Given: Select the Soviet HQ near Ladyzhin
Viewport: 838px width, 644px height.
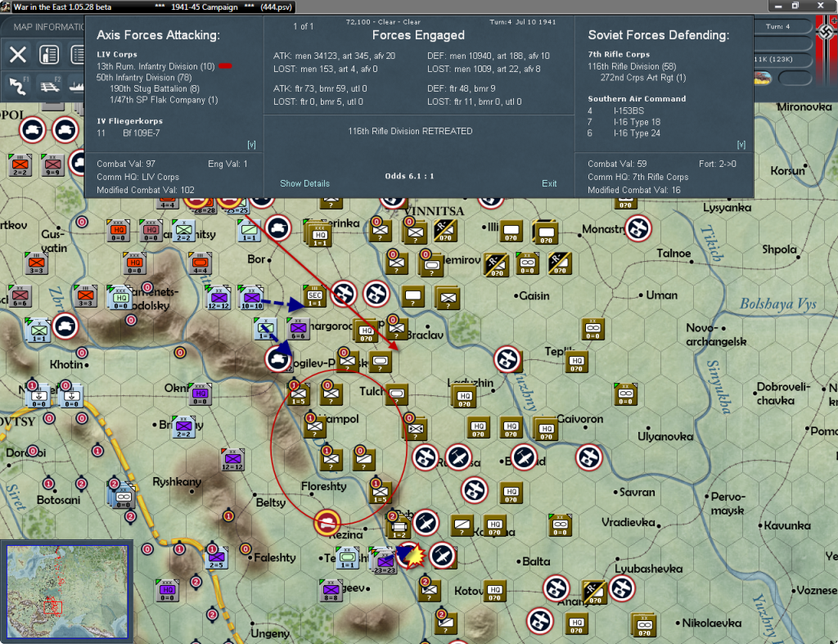Looking at the screenshot, I should pos(465,397).
